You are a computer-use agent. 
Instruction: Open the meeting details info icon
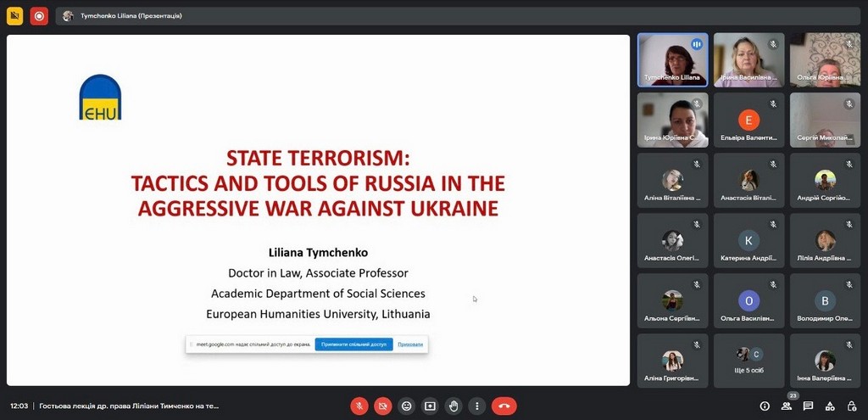765,406
